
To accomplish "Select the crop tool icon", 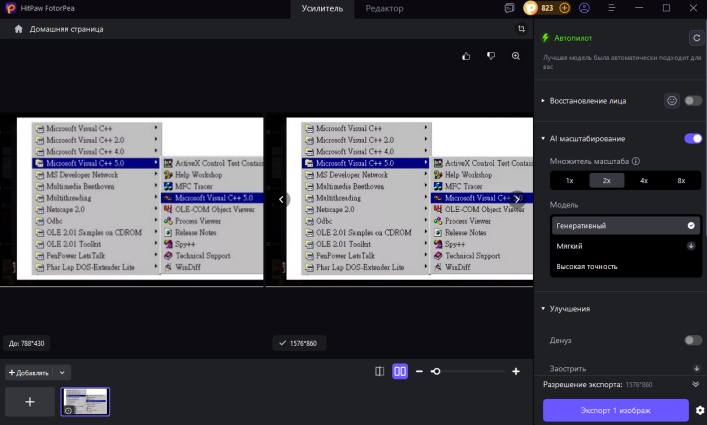I will pos(521,29).
